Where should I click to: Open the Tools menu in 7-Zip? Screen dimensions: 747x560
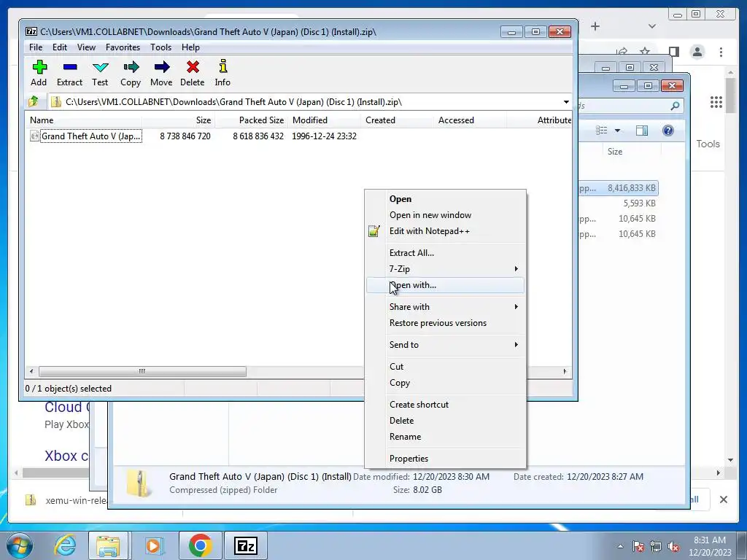160,47
